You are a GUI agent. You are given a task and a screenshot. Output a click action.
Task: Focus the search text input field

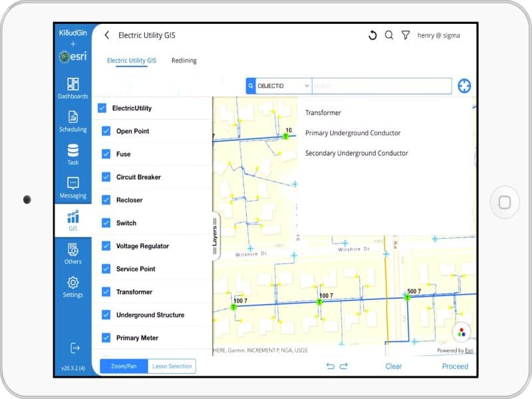[x=382, y=86]
